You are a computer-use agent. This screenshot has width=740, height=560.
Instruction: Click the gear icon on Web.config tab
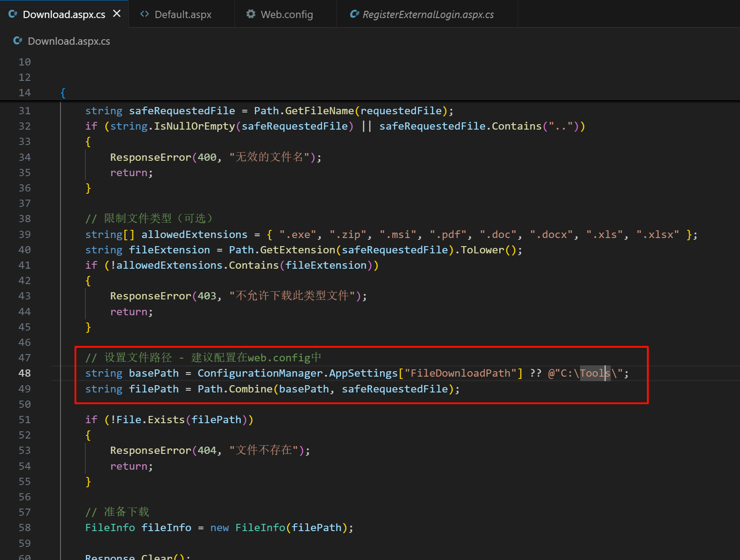pyautogui.click(x=251, y=14)
